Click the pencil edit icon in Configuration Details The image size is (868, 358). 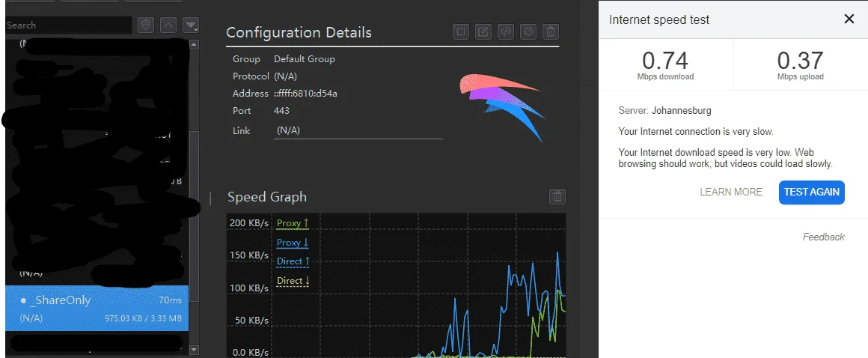point(483,31)
